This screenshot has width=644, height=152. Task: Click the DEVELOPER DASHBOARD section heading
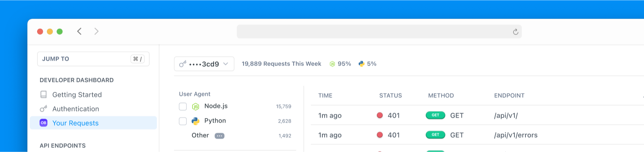pos(77,80)
